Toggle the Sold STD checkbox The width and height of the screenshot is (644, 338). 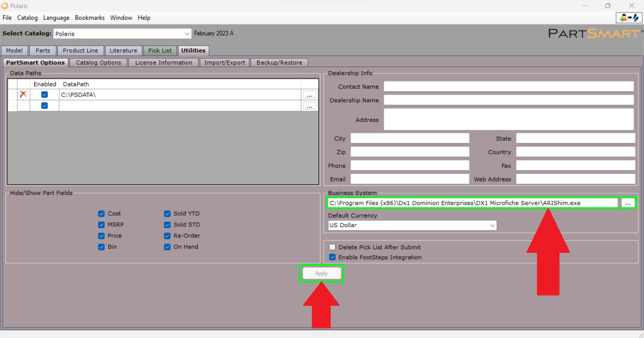point(167,225)
